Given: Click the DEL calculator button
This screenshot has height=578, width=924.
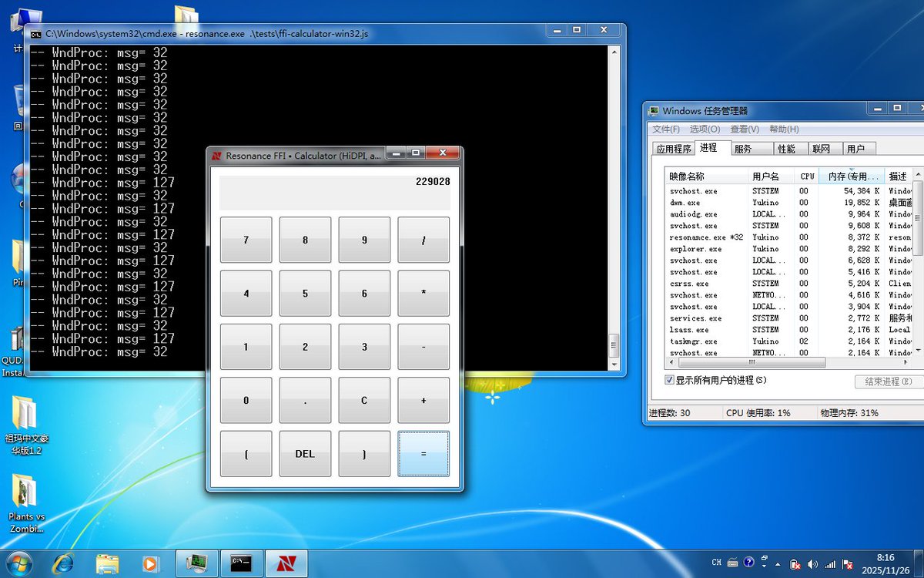Looking at the screenshot, I should (305, 454).
